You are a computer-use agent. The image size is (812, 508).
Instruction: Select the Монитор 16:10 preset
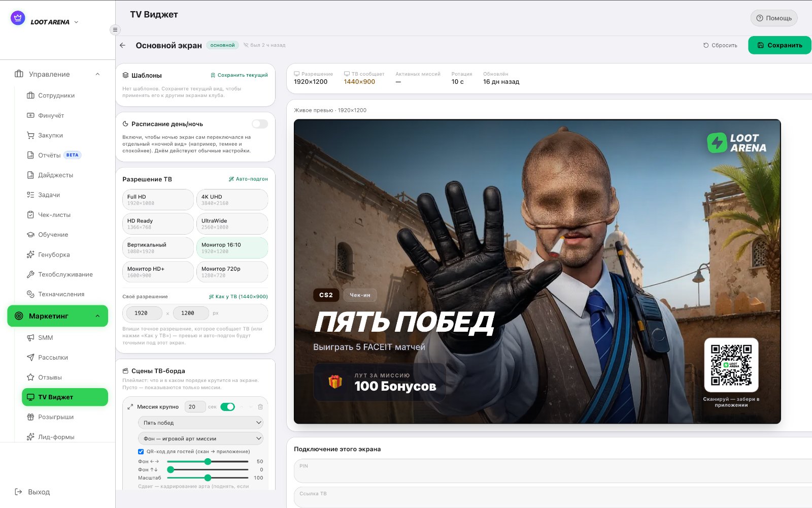[232, 247]
